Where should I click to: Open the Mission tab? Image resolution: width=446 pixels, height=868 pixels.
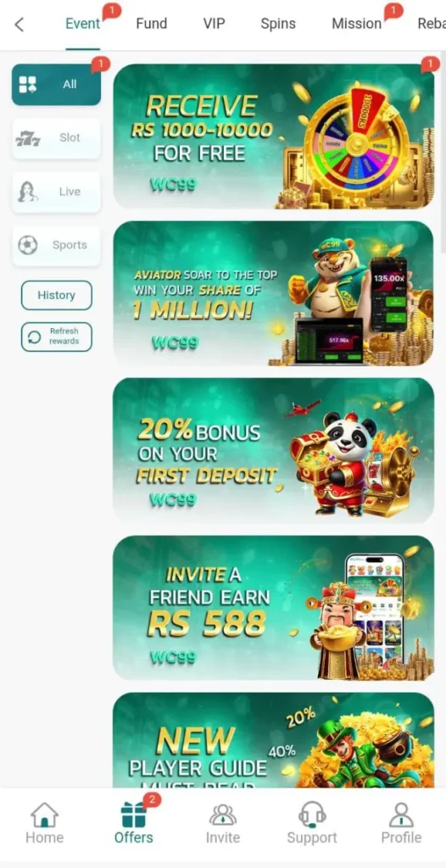coord(357,24)
